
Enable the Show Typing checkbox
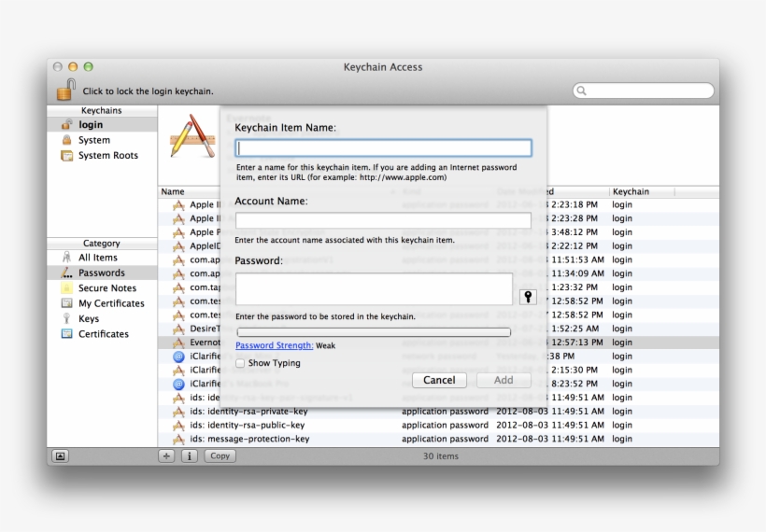pos(240,363)
